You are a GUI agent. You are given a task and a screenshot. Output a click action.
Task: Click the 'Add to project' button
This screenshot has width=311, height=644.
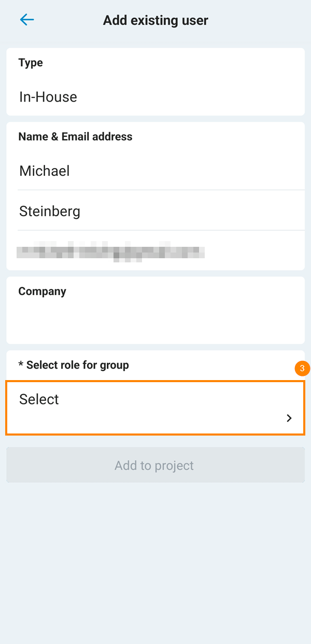click(155, 465)
